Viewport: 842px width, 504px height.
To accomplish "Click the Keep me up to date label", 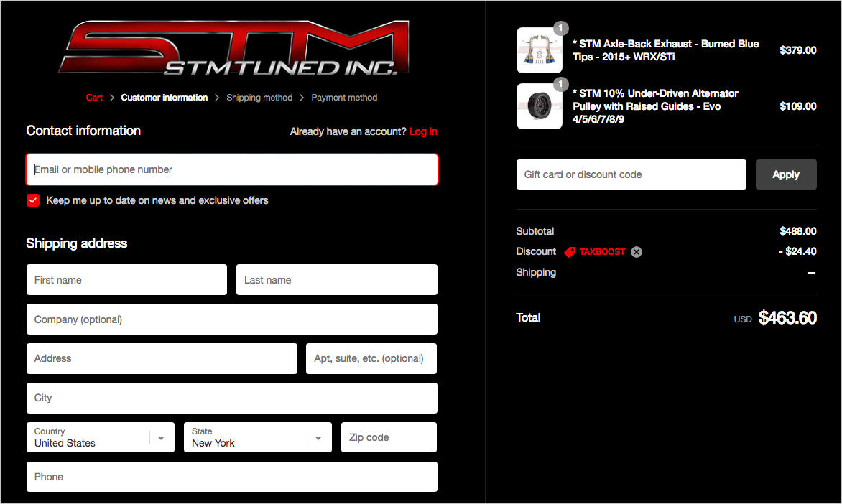I will point(157,201).
